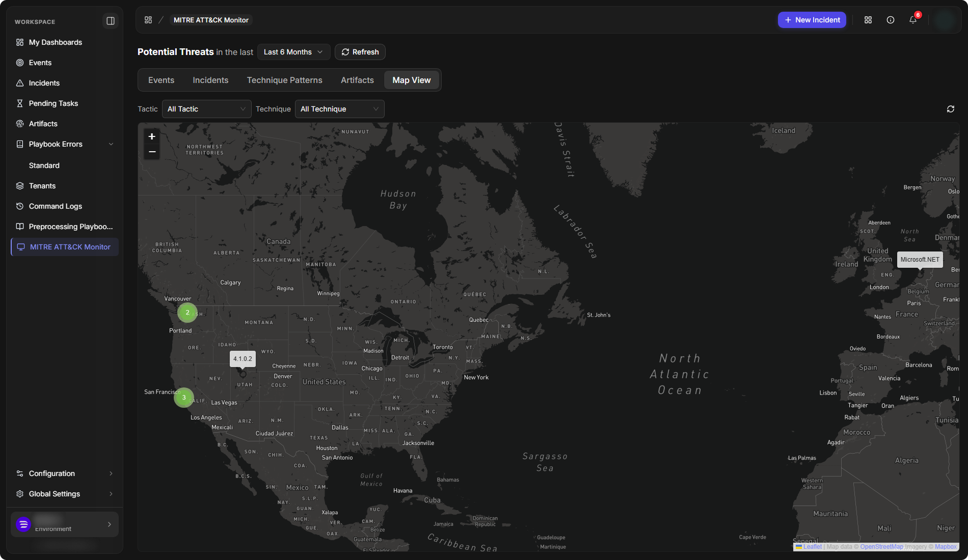Zoom in on the map

(152, 136)
